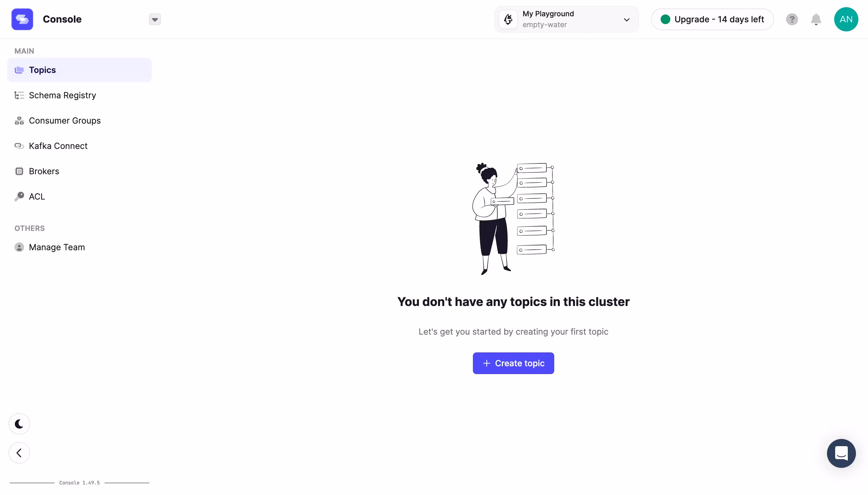868x495 pixels.
Task: Open the My Playground empty-water selector
Action: coord(566,19)
